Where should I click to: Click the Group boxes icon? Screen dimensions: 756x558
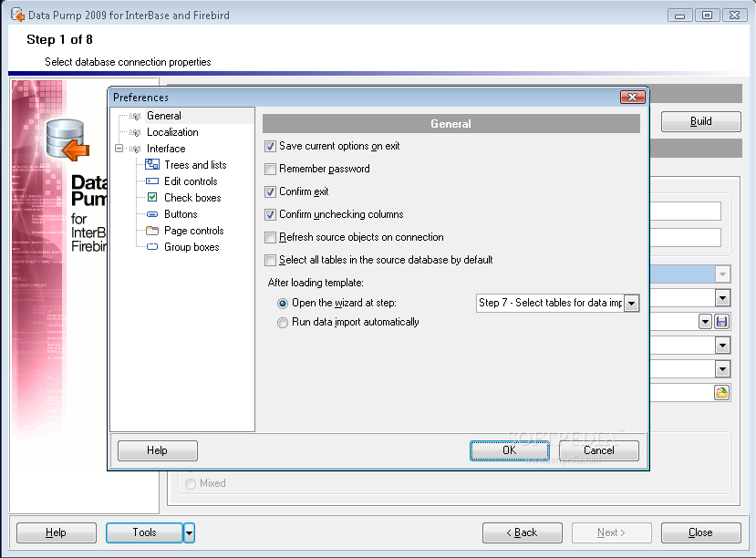pos(152,247)
